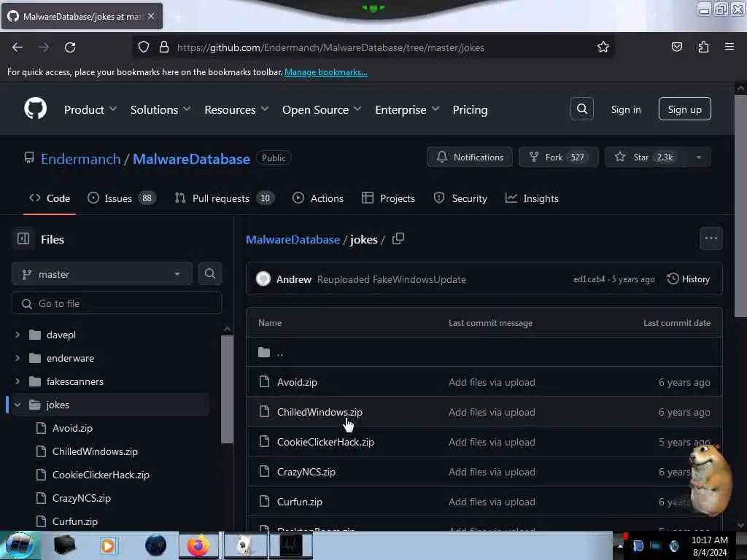Expand the davepl folder

[18, 335]
